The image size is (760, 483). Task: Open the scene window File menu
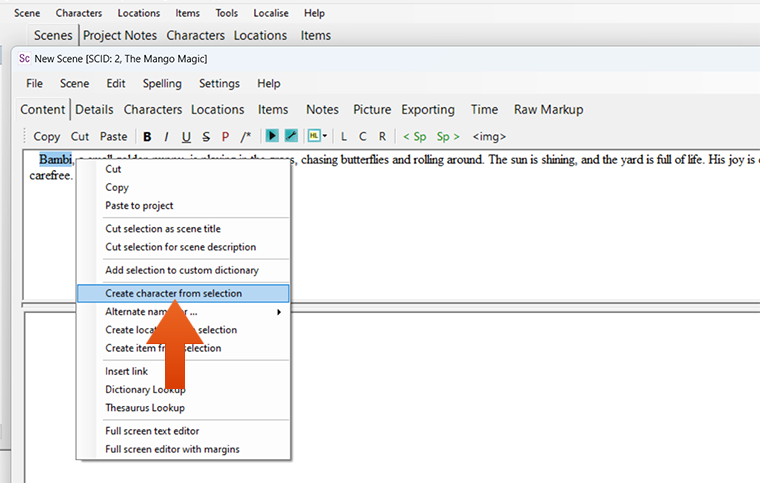click(34, 84)
